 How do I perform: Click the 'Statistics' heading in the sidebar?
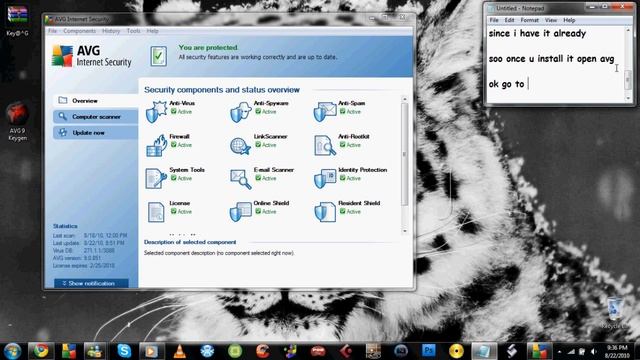coord(65,226)
